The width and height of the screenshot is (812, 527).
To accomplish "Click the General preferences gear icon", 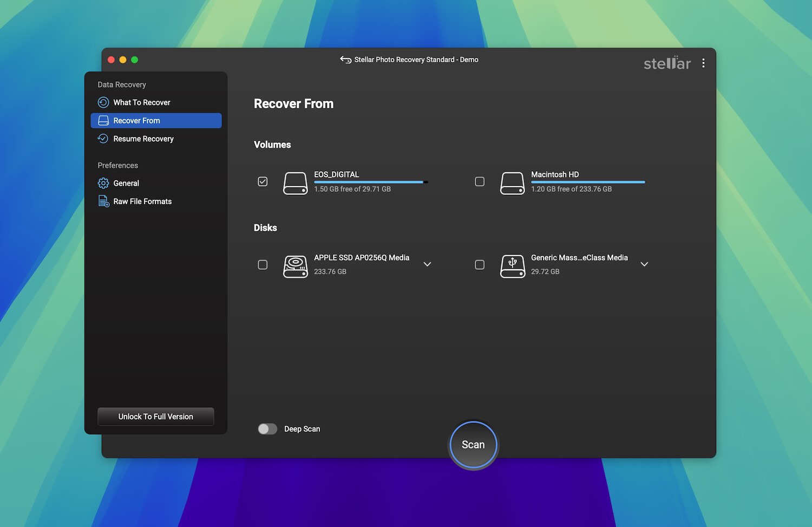I will click(103, 183).
